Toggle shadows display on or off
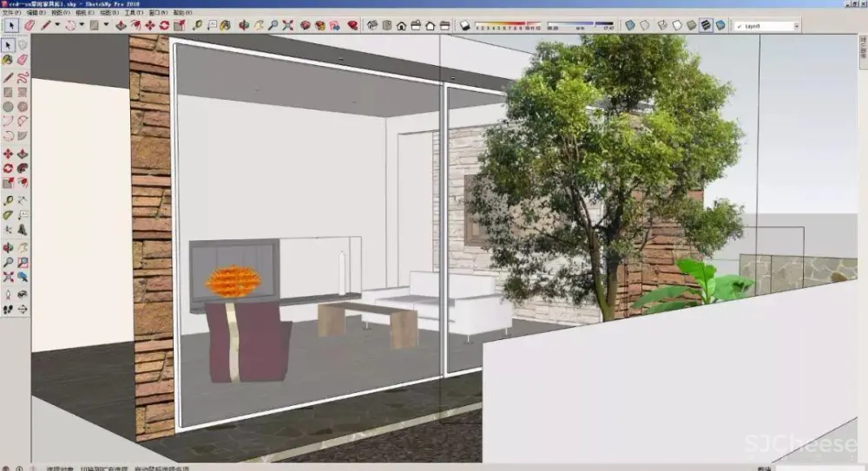Screen dimensions: 868x471 click(465, 25)
